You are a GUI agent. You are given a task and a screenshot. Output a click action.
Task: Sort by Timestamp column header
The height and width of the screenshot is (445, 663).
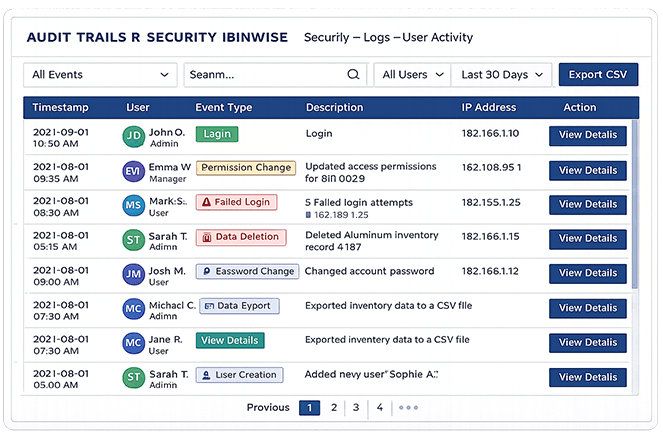[60, 107]
